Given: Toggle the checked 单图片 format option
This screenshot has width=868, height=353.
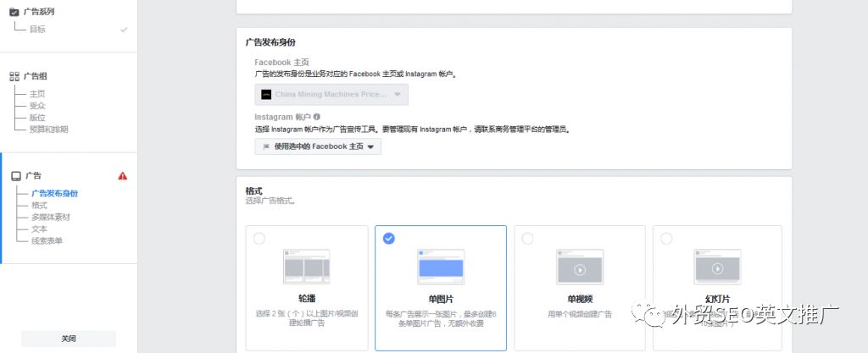Looking at the screenshot, I should click(389, 239).
